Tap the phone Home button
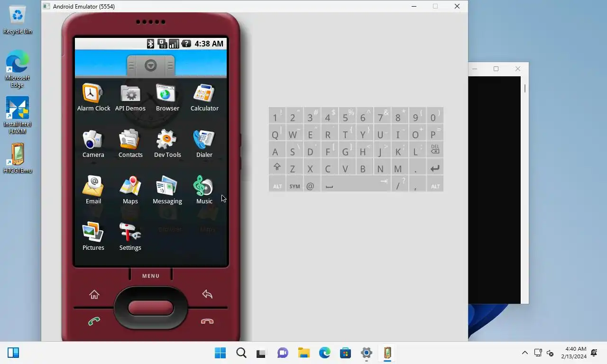The height and width of the screenshot is (364, 607). click(x=94, y=294)
